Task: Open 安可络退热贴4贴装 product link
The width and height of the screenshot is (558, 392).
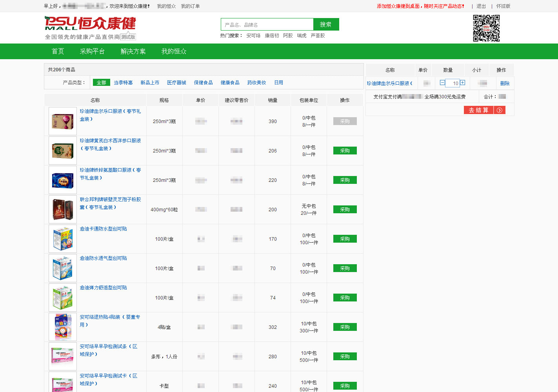Action: point(110,321)
